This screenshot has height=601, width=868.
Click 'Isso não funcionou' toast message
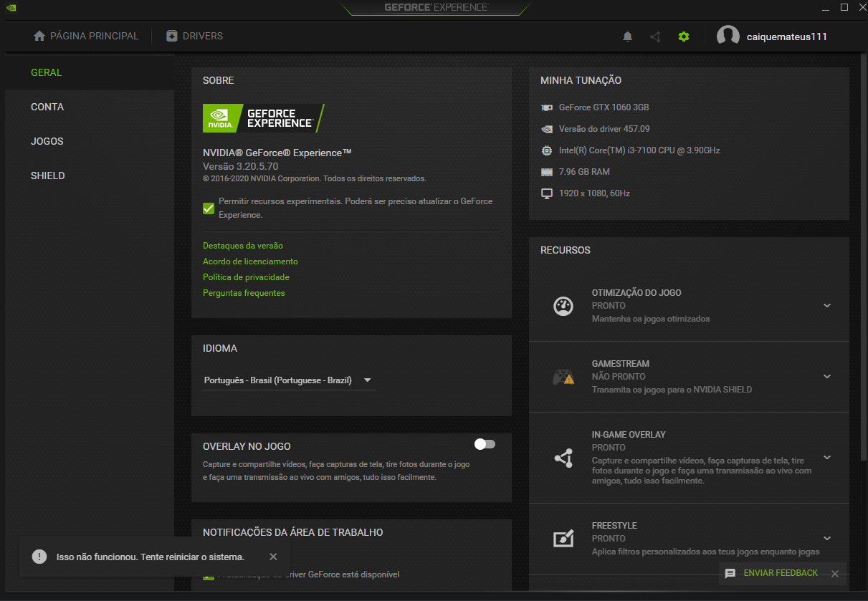point(151,557)
